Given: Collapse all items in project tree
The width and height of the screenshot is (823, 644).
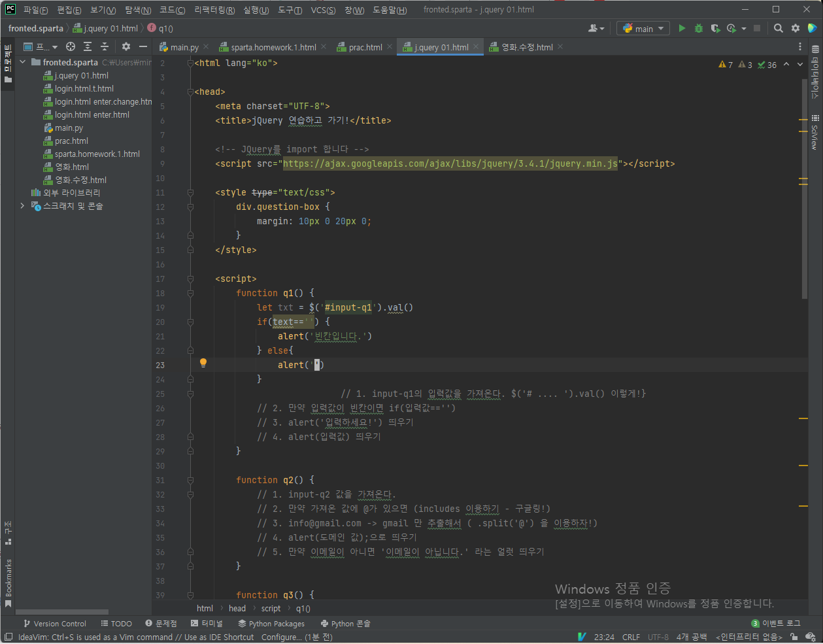Looking at the screenshot, I should (104, 46).
